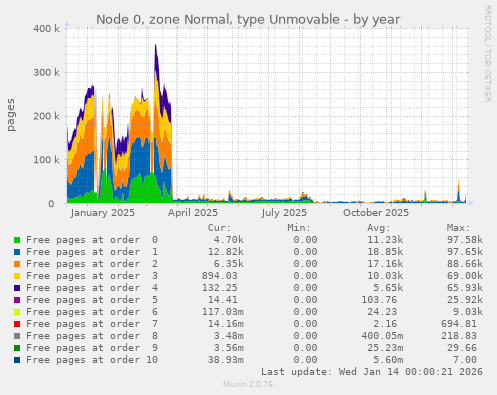Click the 4.70k current value
The height and width of the screenshot is (395, 497).
coord(229,240)
